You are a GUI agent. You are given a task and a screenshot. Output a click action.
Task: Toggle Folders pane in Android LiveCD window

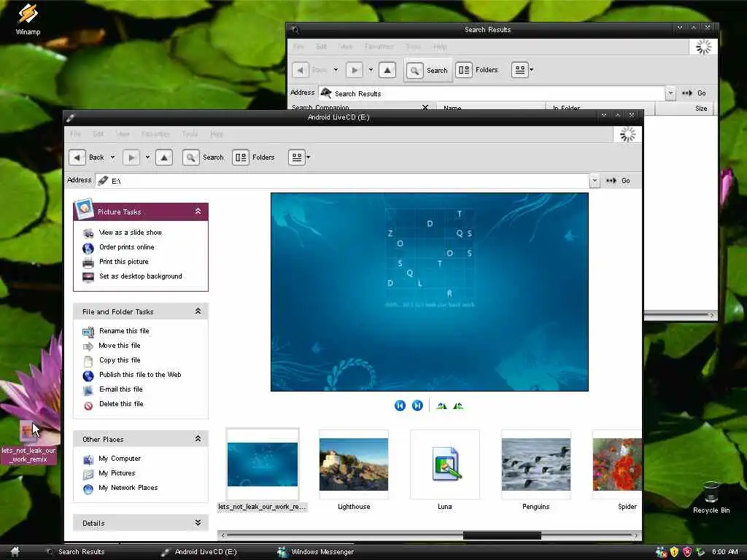pyautogui.click(x=253, y=157)
